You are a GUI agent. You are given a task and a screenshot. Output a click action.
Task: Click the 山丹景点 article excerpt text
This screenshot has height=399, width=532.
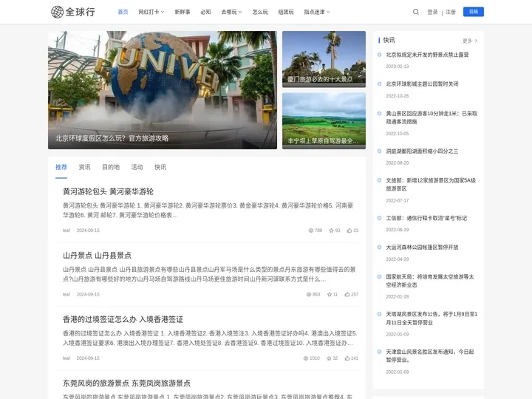(209, 274)
